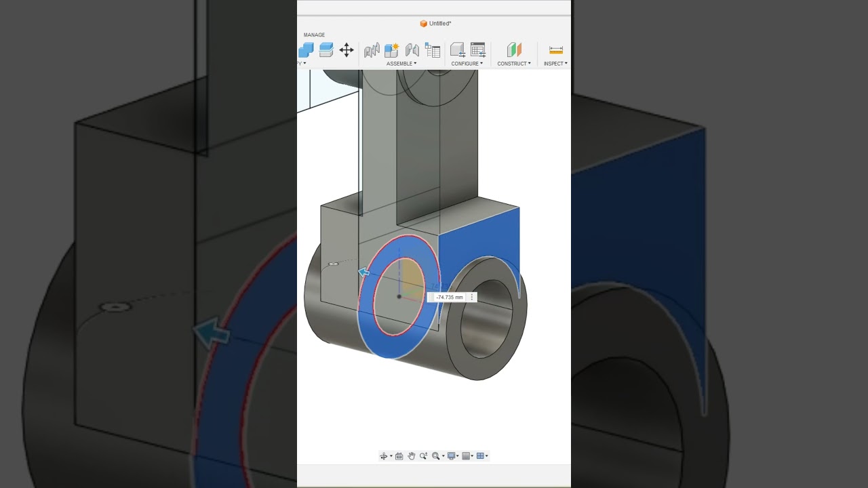Select the Orbit tool in navigation bar
This screenshot has height=488, width=868.
pyautogui.click(x=384, y=456)
